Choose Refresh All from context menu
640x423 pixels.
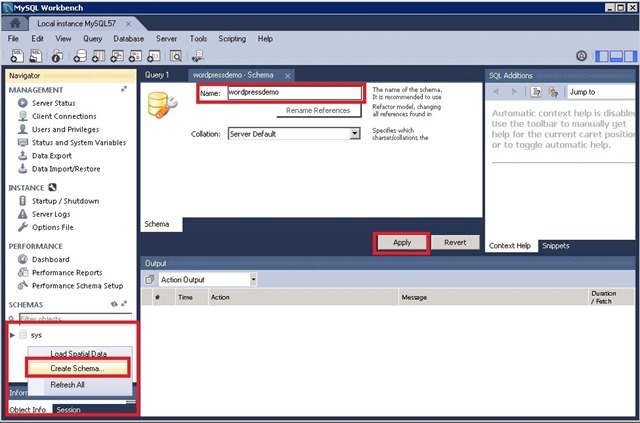[x=67, y=385]
